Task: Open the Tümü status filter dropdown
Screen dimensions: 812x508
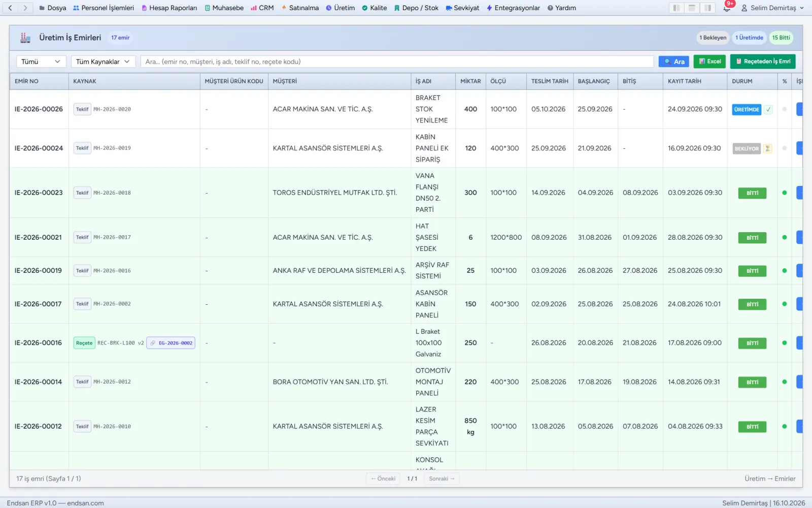Action: (x=41, y=61)
